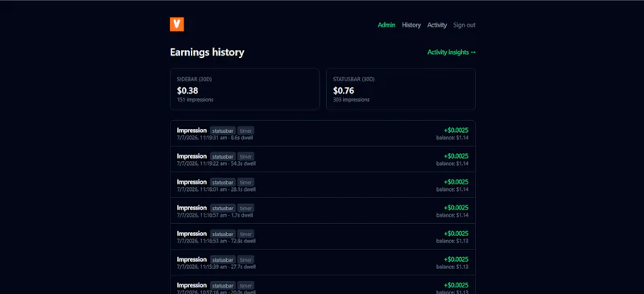Click balance text in the 11:19:31 am row

point(452,138)
